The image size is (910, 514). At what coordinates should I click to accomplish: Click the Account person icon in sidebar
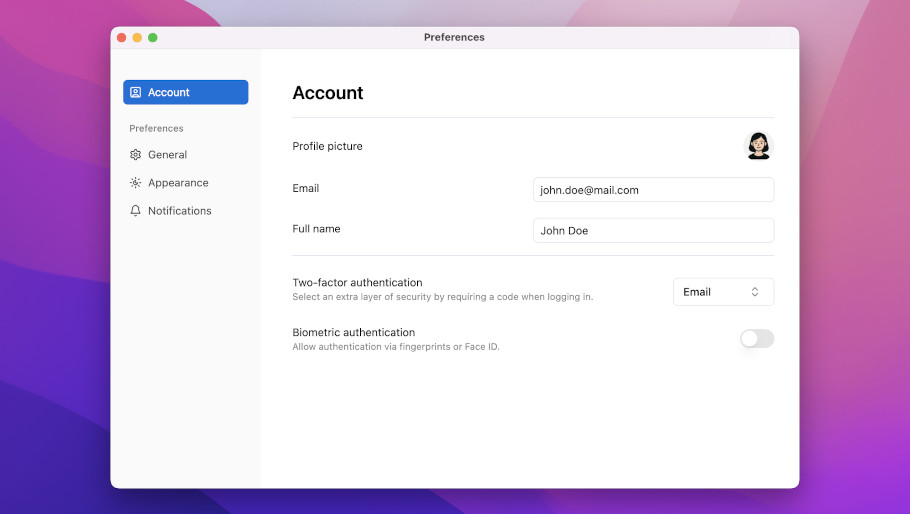click(x=136, y=92)
